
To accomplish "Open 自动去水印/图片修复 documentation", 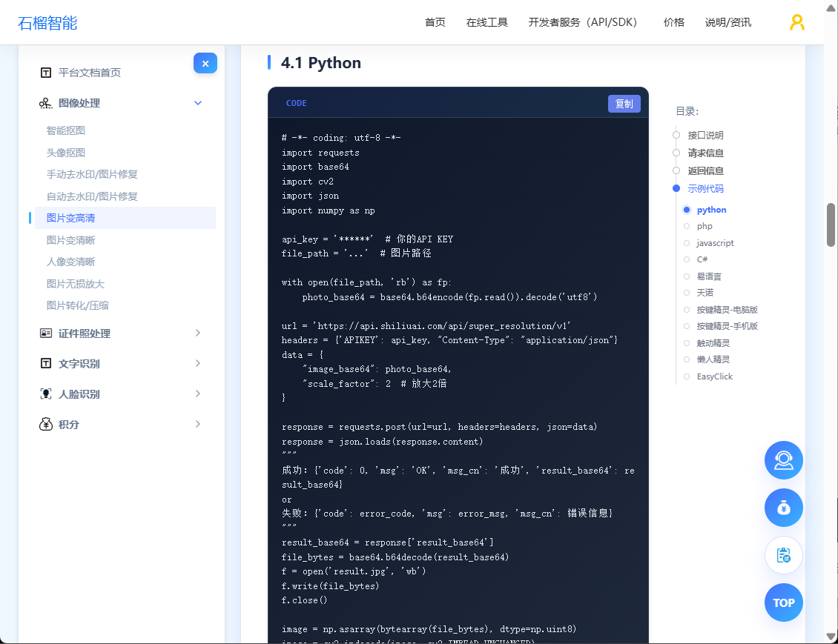I will 92,196.
